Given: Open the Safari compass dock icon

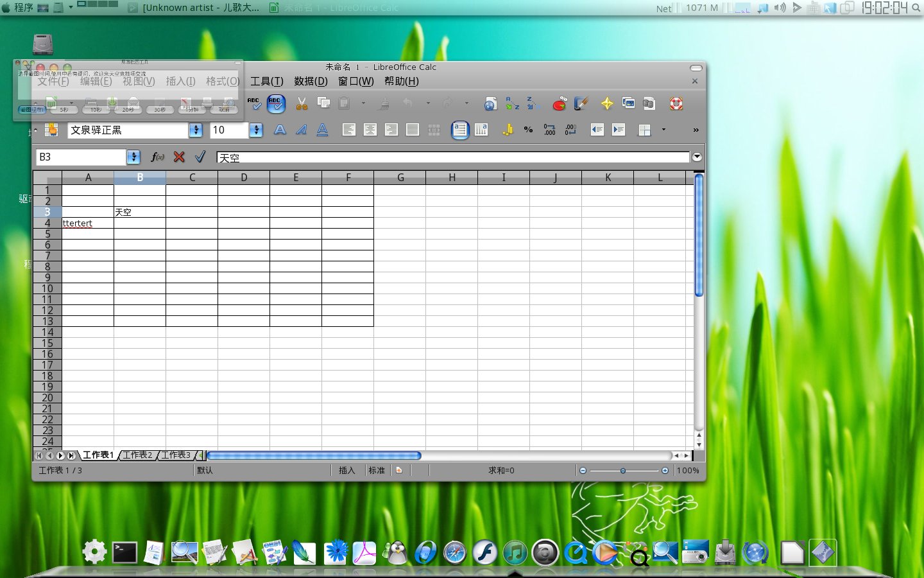Looking at the screenshot, I should [x=455, y=552].
